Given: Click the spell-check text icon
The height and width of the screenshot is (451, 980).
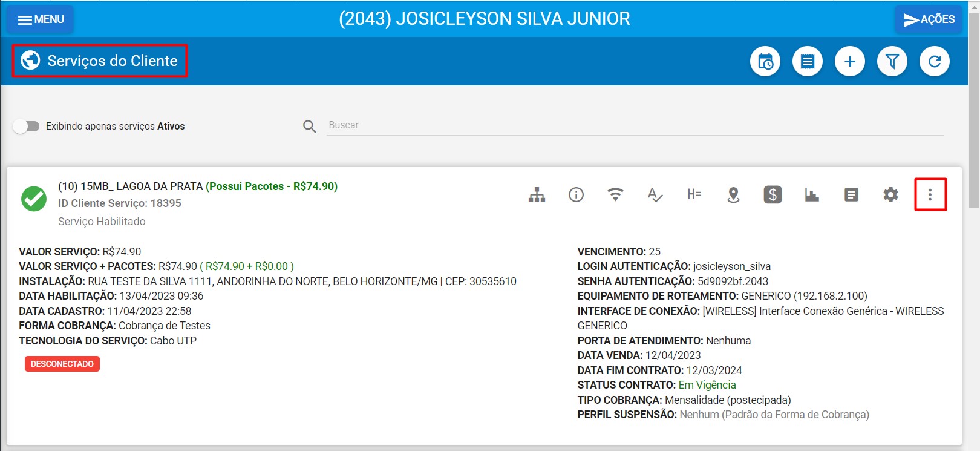Looking at the screenshot, I should (655, 195).
